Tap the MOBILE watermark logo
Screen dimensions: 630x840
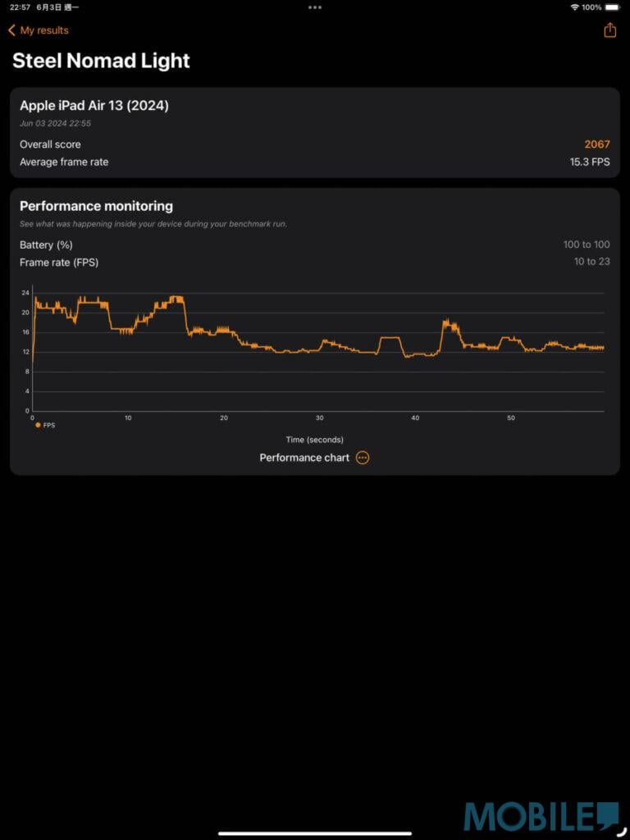tap(541, 817)
